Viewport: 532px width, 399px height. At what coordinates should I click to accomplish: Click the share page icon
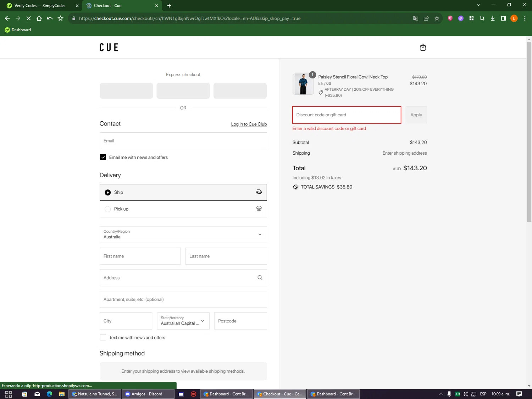click(x=426, y=18)
